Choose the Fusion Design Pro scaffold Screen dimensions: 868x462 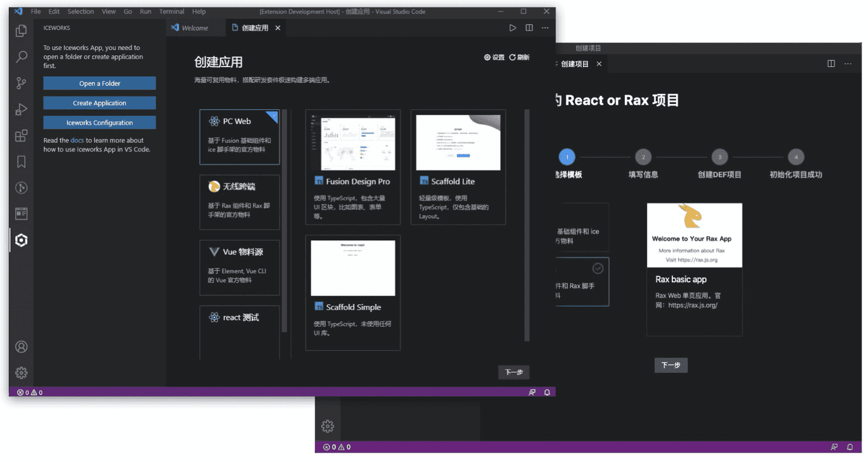click(353, 167)
